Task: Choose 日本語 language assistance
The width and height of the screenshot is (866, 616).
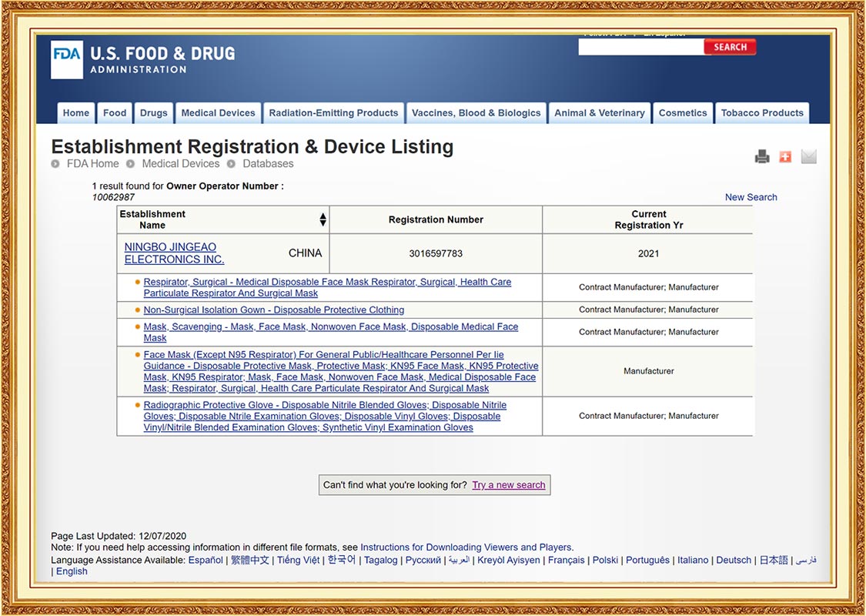Action: pos(773,560)
